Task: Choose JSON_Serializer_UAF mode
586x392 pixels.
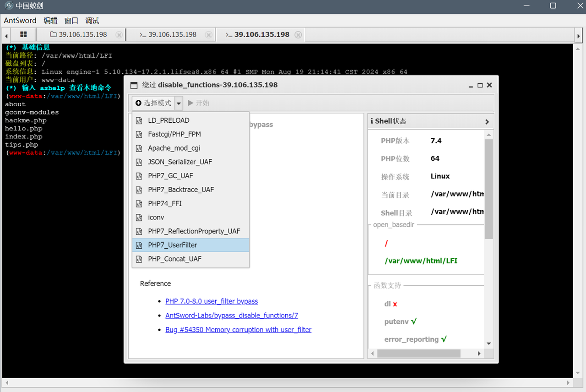Action: (191, 162)
